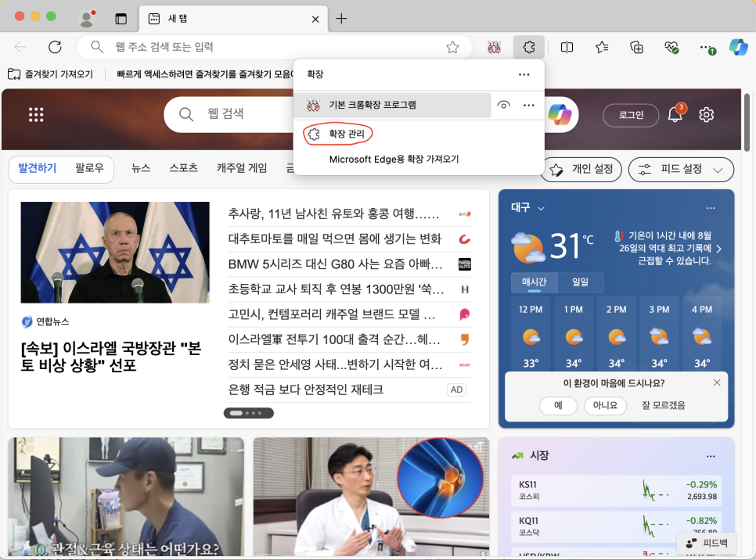Refresh the page with the reload icon

coord(55,48)
